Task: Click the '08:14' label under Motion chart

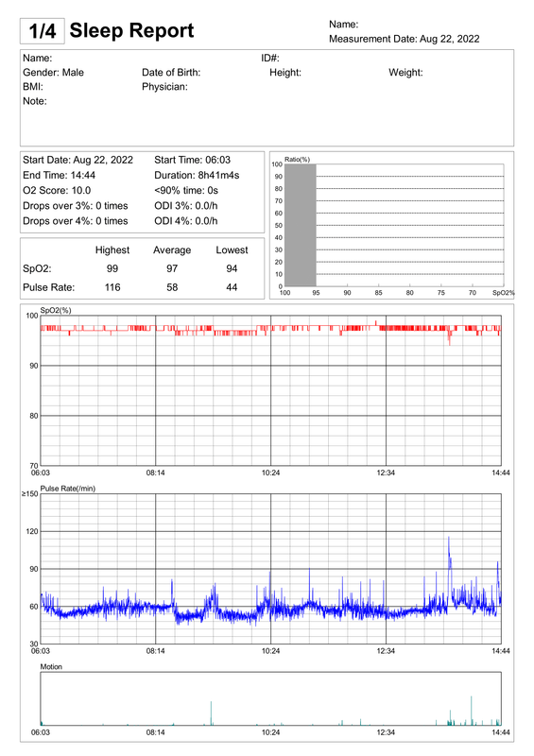Action: 155,732
